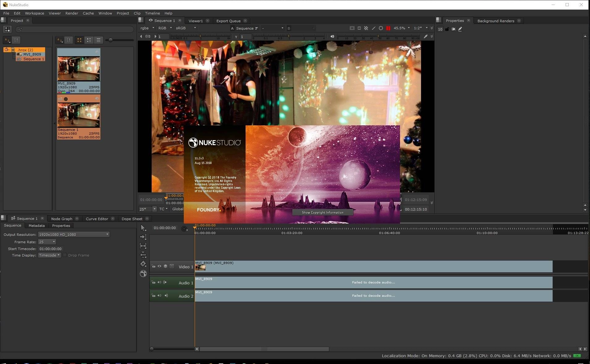Open the Time Display Timecode dropdown
590x364 pixels.
click(49, 255)
